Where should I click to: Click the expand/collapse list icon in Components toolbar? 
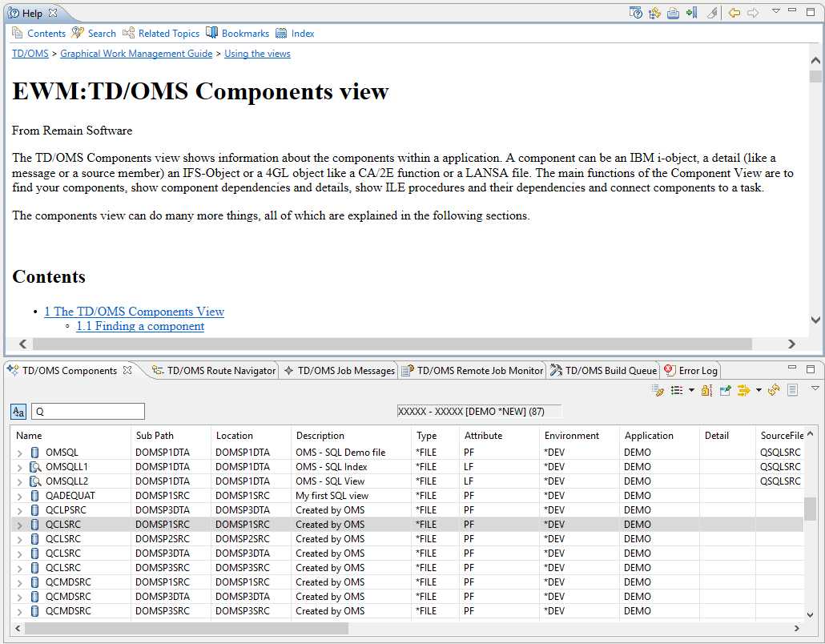(x=677, y=390)
